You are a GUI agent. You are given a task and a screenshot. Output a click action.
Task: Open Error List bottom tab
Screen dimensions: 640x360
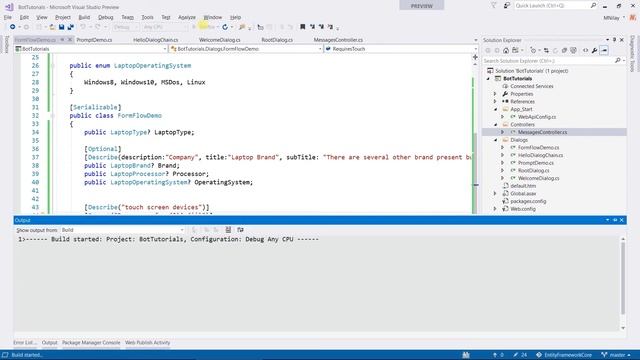tap(25, 343)
